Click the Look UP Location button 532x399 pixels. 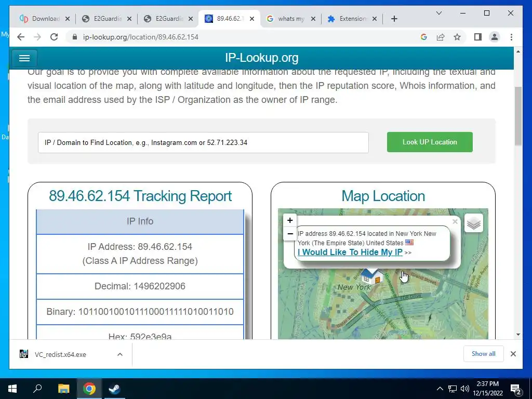(430, 142)
